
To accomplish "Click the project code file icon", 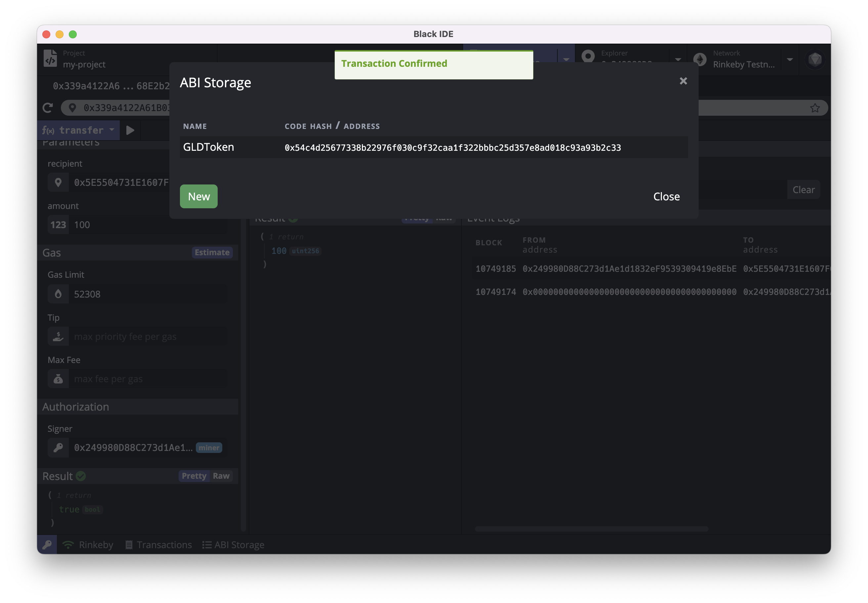I will tap(50, 59).
